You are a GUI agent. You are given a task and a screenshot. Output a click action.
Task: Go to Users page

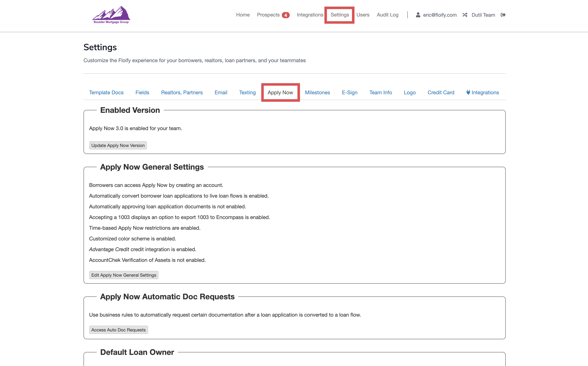363,15
